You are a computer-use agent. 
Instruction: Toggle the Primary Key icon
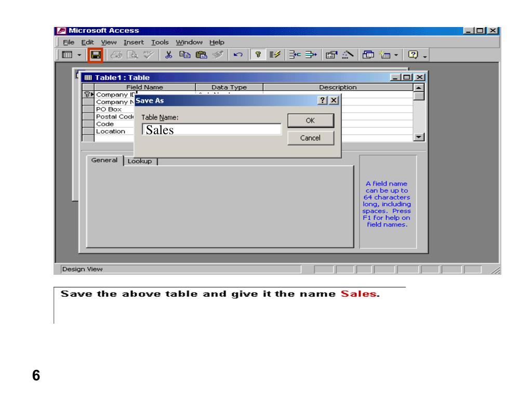coord(258,55)
